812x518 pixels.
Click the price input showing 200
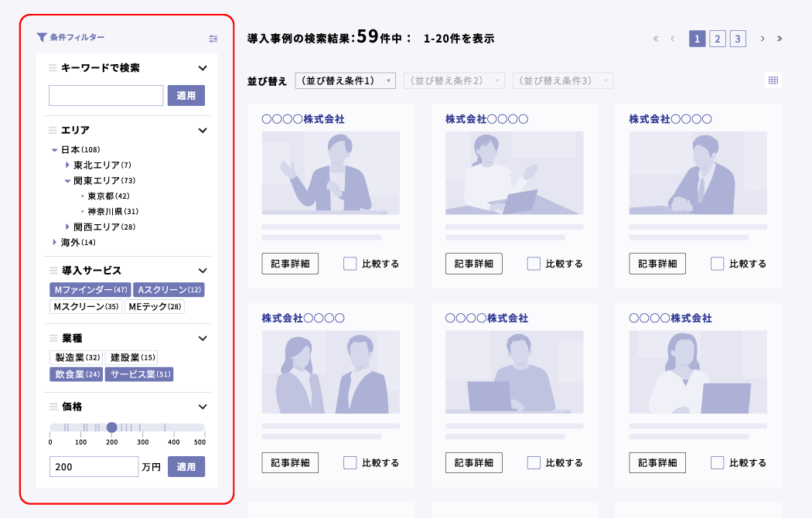pyautogui.click(x=93, y=466)
